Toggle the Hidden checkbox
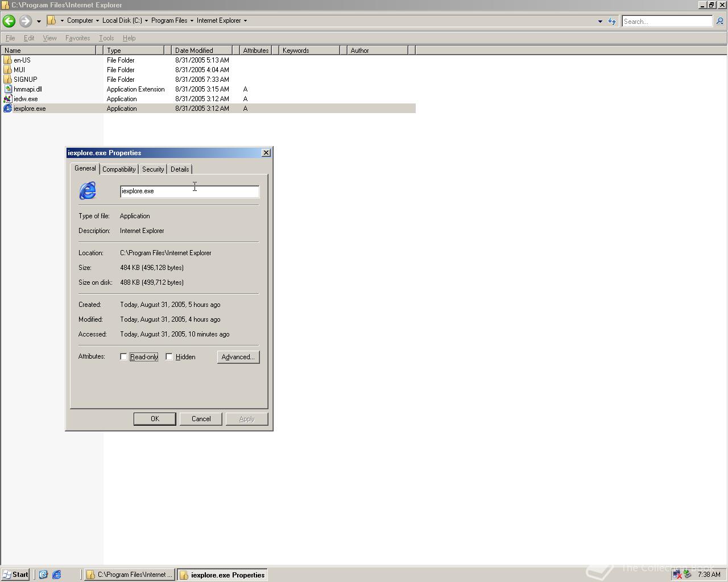Viewport: 728px width, 582px height. (x=169, y=357)
